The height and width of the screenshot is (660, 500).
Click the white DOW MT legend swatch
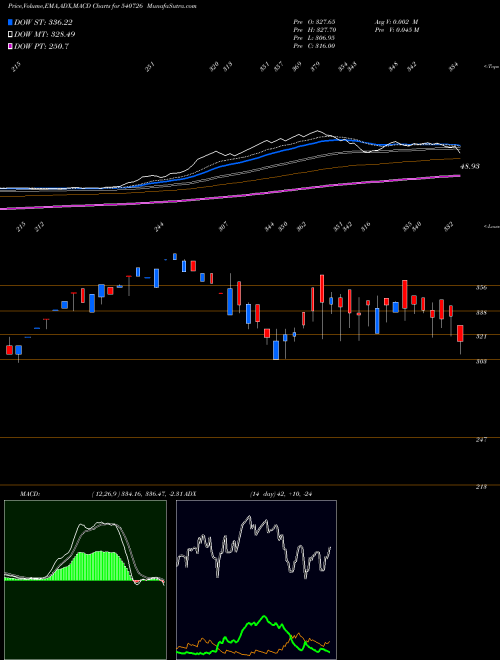click(10, 34)
